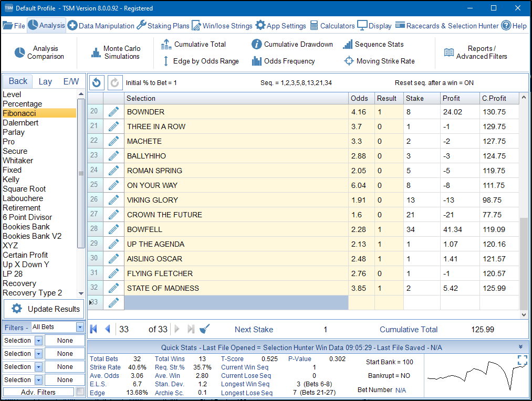Viewport: 532px width, 401px height.
Task: Open Moving Strike Rate analysis
Action: point(379,61)
